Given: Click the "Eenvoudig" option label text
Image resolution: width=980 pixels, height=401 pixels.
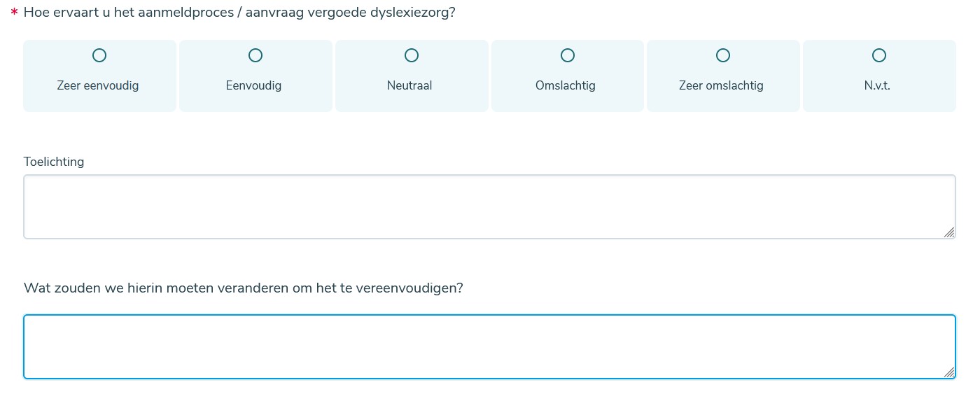Looking at the screenshot, I should click(253, 86).
